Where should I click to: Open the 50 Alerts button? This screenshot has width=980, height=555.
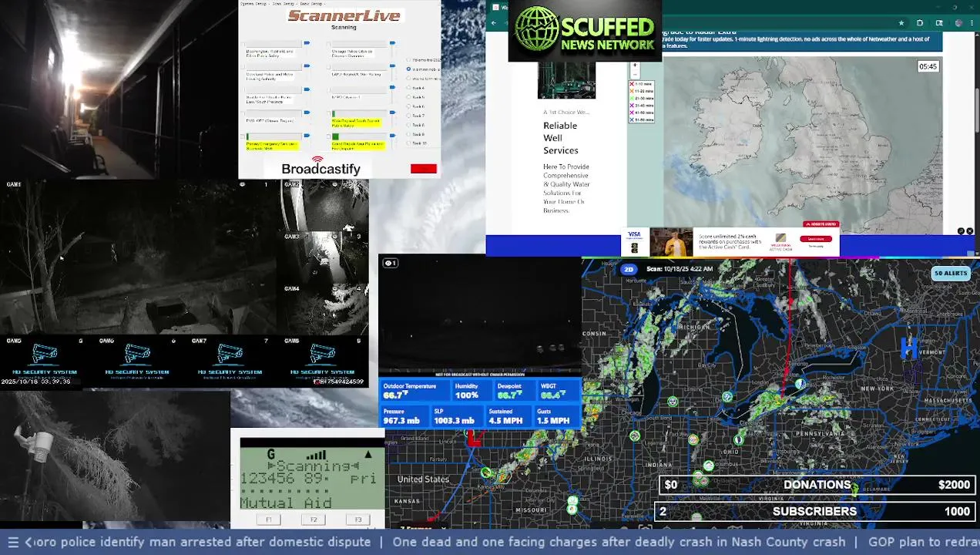[x=950, y=273]
